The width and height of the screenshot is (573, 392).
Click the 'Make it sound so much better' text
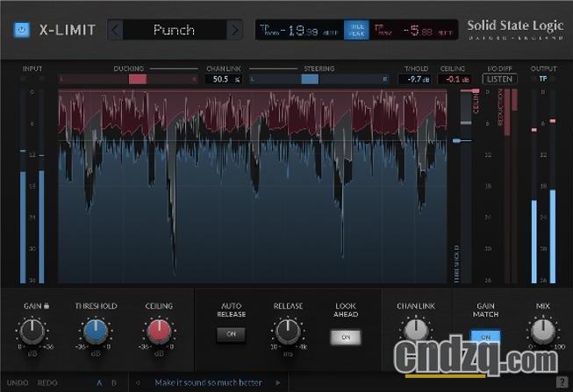click(x=208, y=382)
